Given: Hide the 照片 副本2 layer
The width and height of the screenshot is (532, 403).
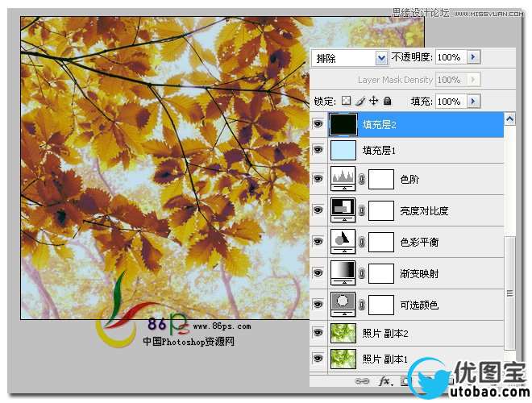Looking at the screenshot, I should point(318,333).
